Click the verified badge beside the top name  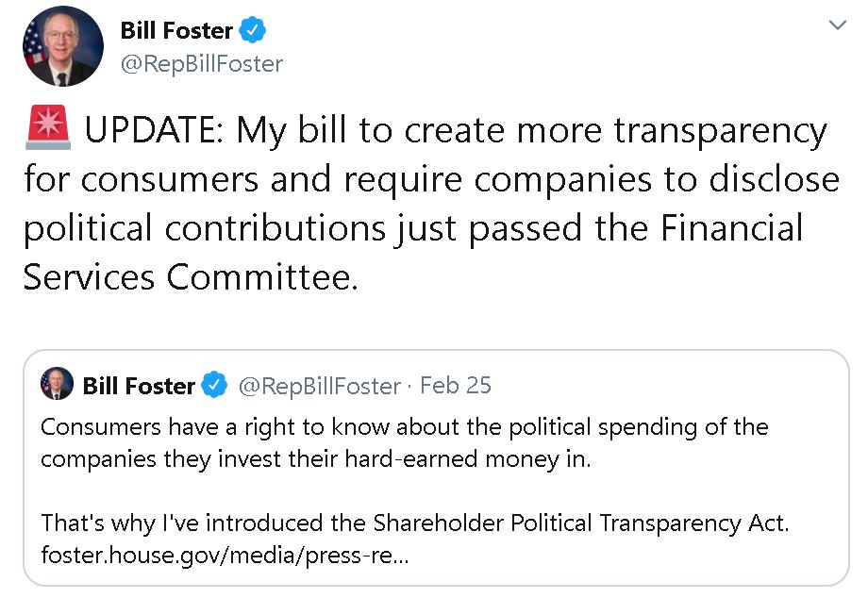pos(252,31)
